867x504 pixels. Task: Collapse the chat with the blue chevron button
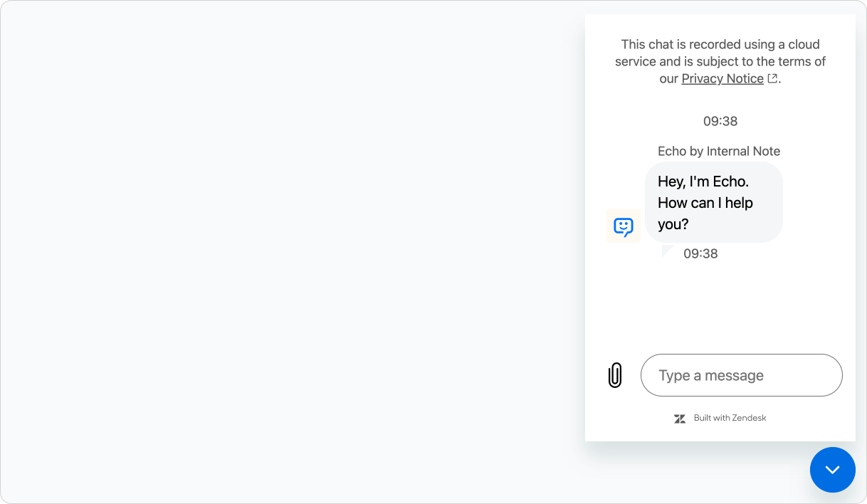click(x=832, y=470)
